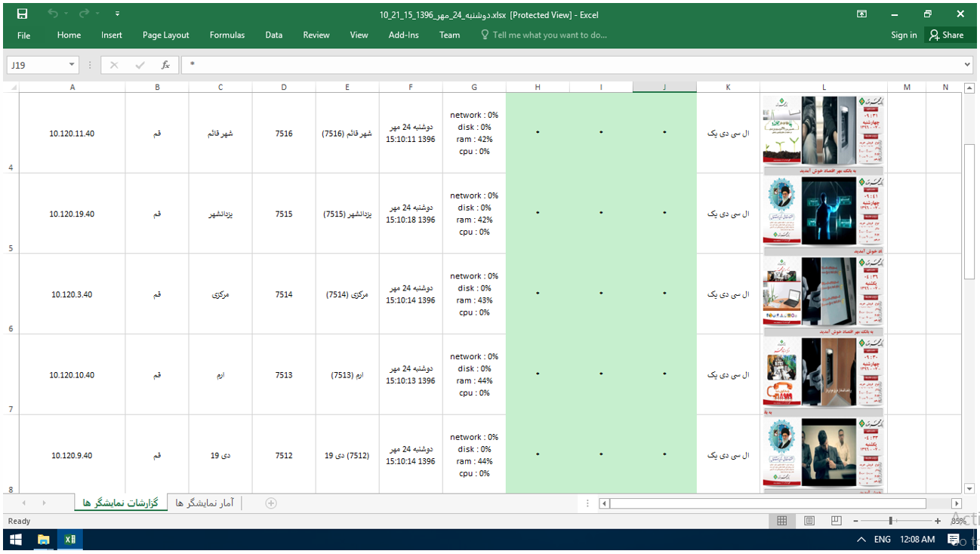Select row 7 header
The image size is (980, 554).
click(x=10, y=375)
